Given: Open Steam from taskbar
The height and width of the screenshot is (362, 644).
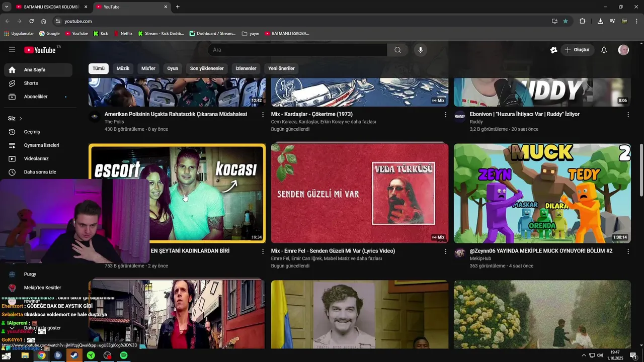Looking at the screenshot, I should [x=74, y=355].
